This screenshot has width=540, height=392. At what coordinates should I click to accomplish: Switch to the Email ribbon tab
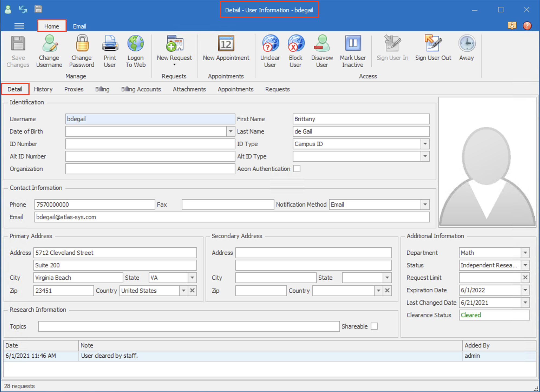79,26
